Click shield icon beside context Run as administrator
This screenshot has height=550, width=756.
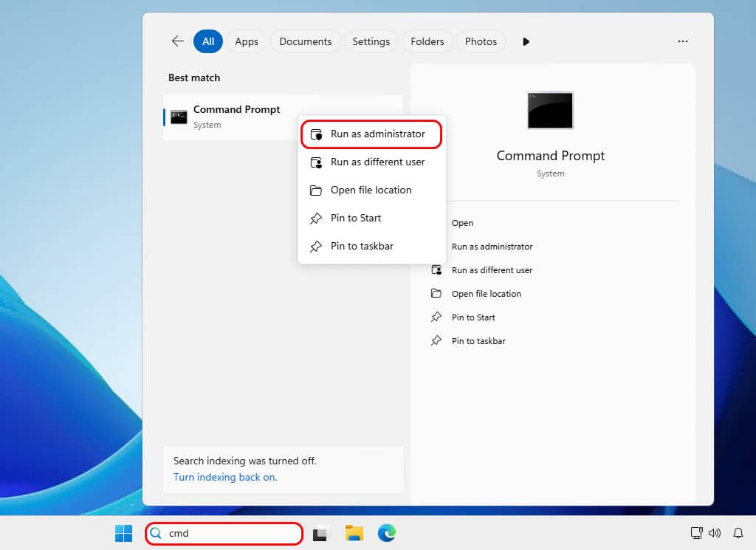(x=316, y=134)
